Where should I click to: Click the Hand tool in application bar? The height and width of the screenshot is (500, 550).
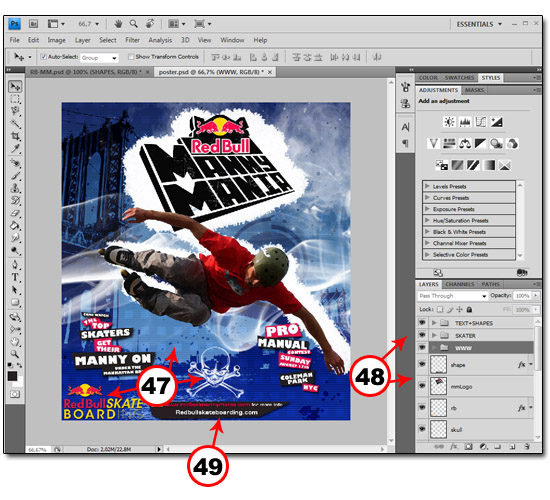tap(119, 24)
